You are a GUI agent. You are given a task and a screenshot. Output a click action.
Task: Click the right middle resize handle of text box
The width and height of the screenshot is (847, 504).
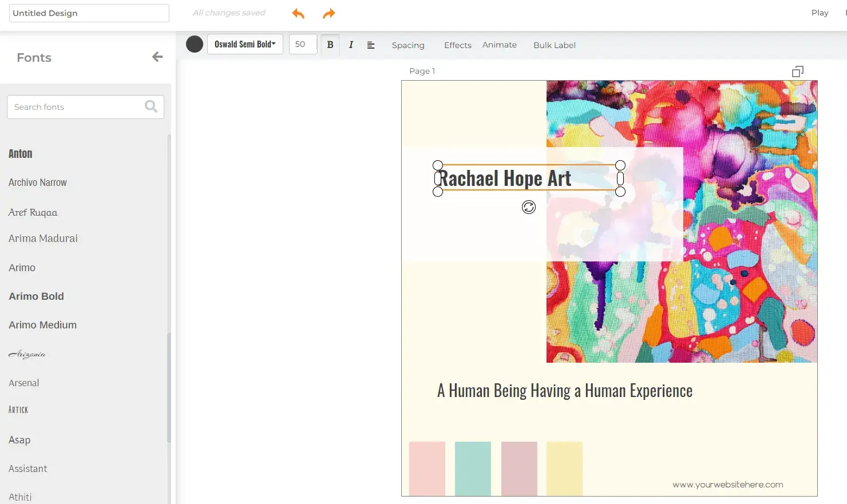(620, 178)
